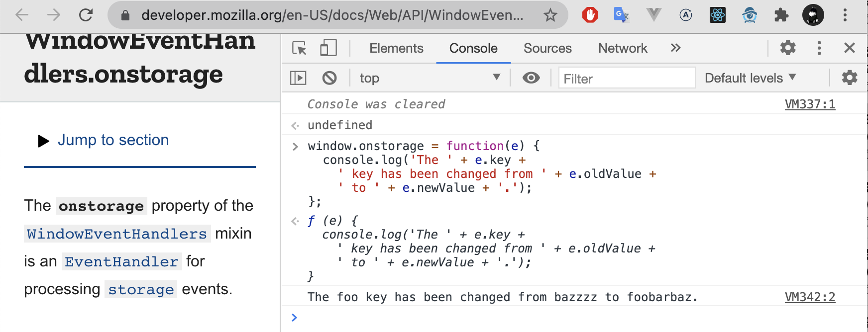
Task: Go forward with browser forward arrow
Action: click(x=54, y=15)
